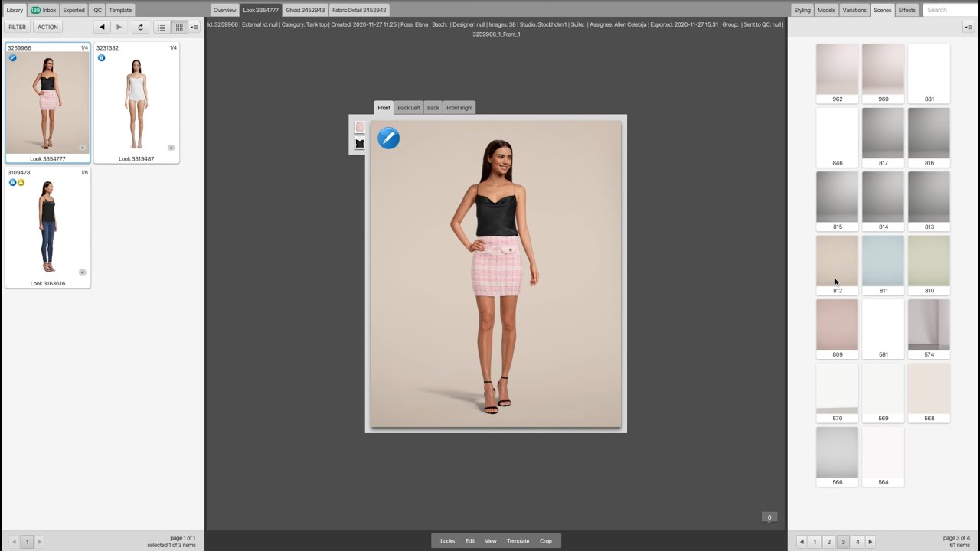The height and width of the screenshot is (551, 980).
Task: Go to scenes page 2
Action: click(x=829, y=542)
